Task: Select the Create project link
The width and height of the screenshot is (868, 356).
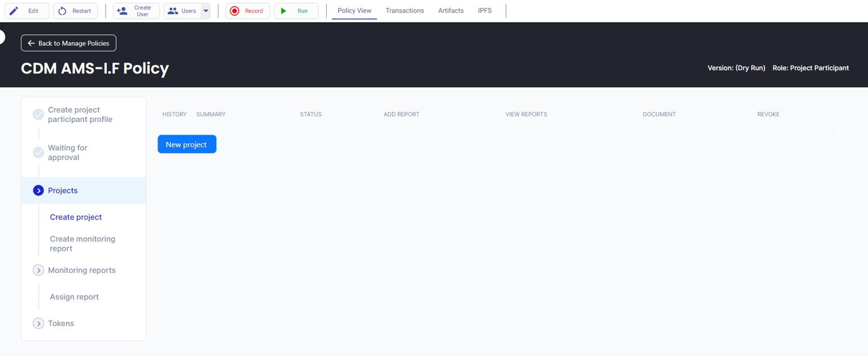Action: [76, 217]
